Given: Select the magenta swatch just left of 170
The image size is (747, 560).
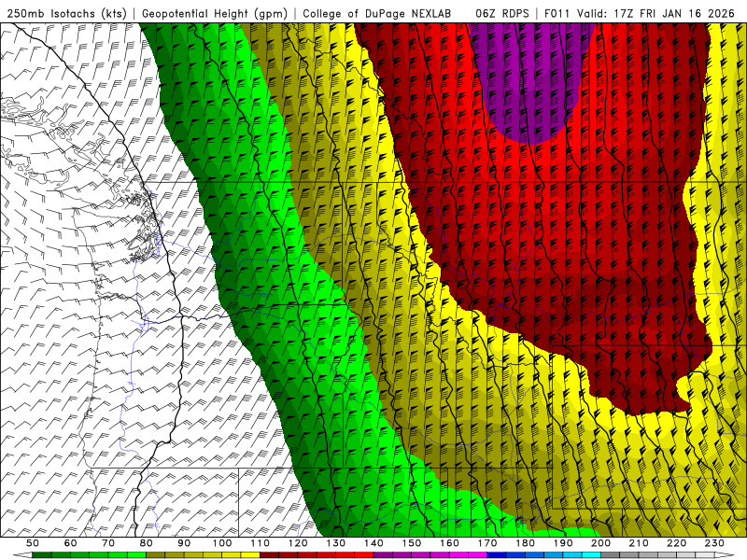Looking at the screenshot, I should click(477, 555).
